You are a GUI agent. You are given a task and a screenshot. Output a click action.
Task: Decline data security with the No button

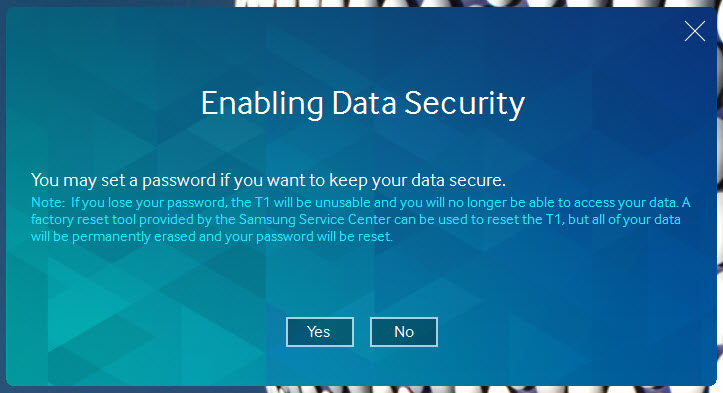click(x=403, y=332)
